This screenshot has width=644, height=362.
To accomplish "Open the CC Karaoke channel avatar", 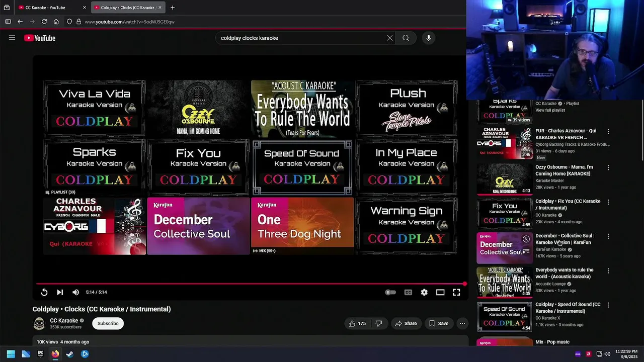I will pyautogui.click(x=39, y=324).
